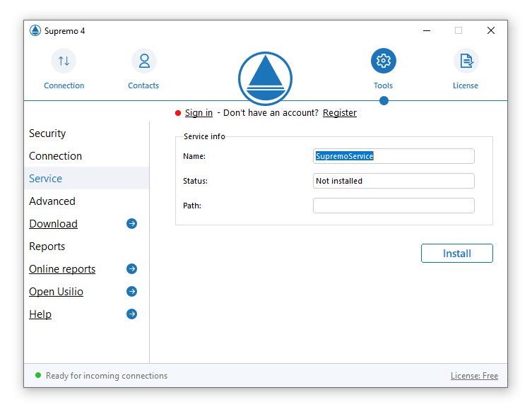
Task: Select Service in the sidebar
Action: click(86, 179)
